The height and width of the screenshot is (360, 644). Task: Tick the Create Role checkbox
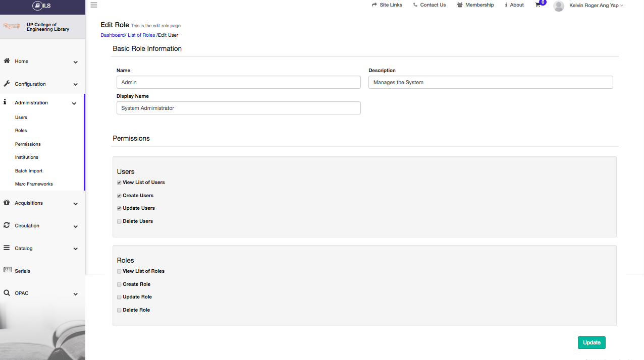pos(119,284)
